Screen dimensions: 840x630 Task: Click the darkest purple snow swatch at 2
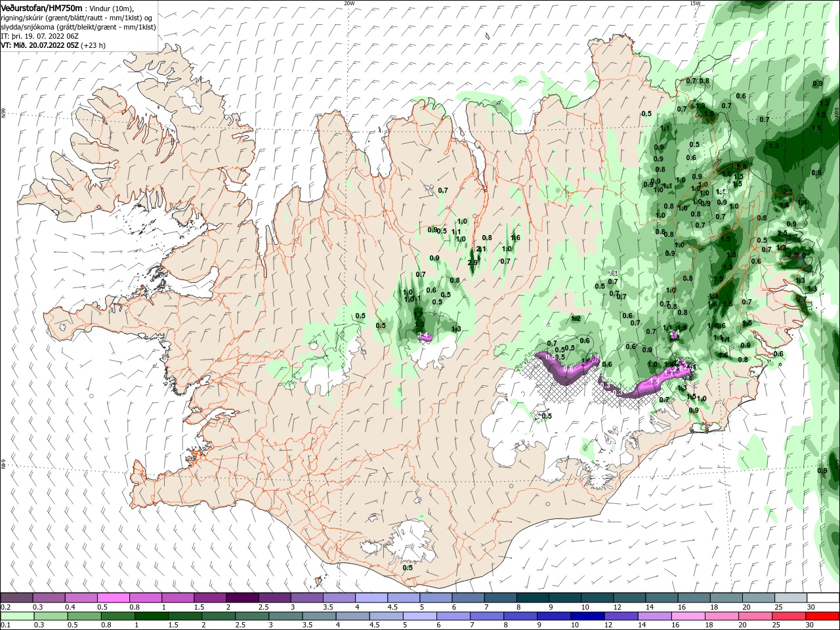[x=242, y=598]
